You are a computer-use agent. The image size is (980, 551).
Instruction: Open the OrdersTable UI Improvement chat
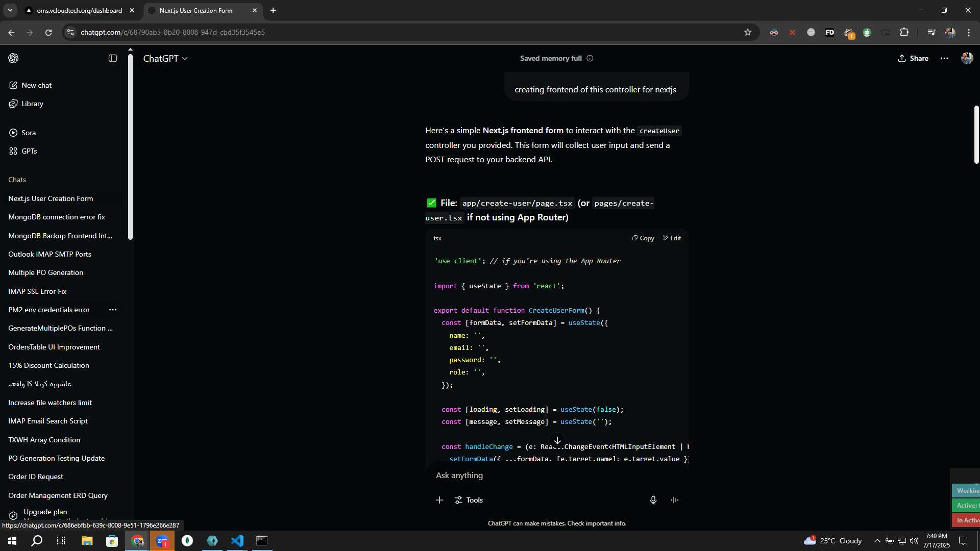[54, 347]
